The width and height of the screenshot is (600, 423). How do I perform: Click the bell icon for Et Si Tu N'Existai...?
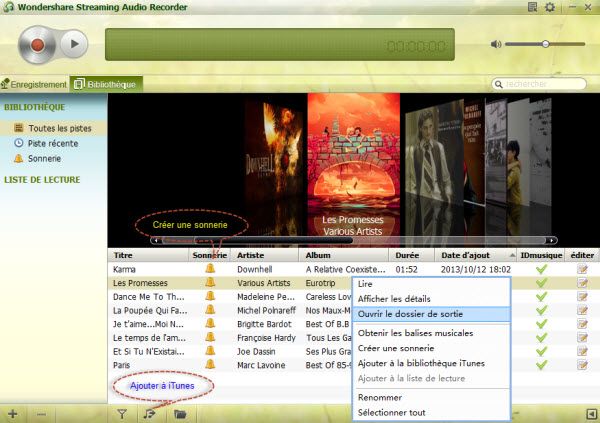210,351
